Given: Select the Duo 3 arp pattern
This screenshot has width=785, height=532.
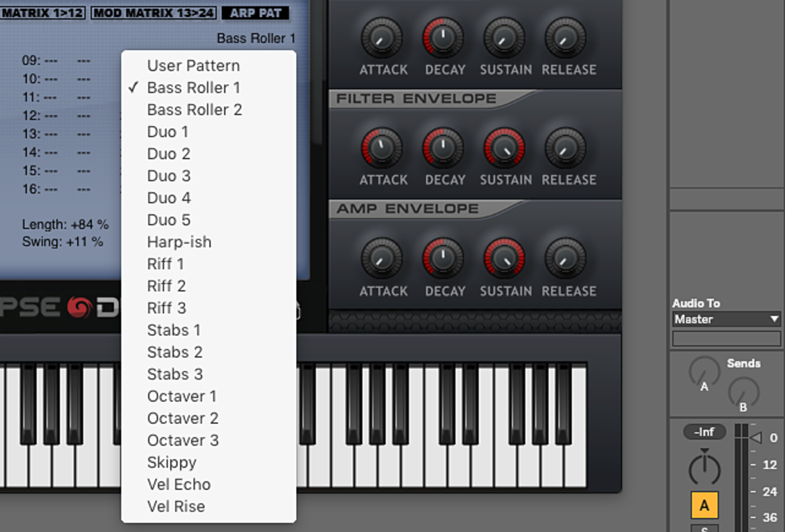Looking at the screenshot, I should pos(209,176).
